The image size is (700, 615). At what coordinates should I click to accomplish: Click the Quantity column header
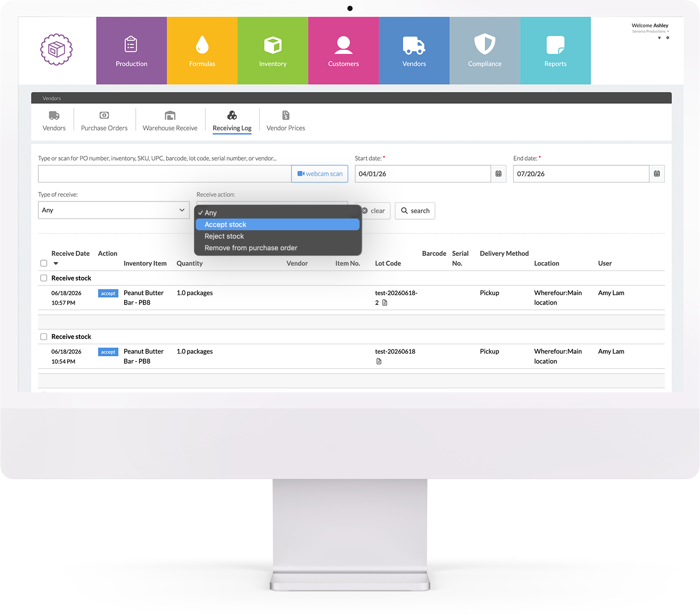(x=189, y=263)
